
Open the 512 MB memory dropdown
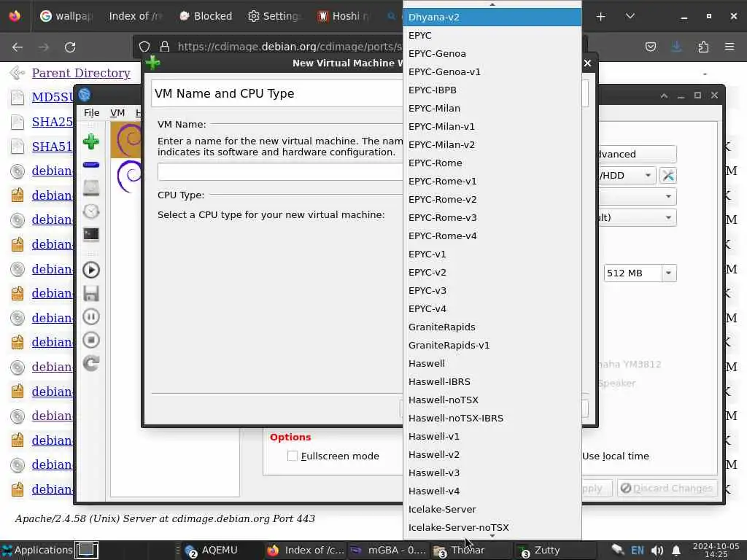click(668, 273)
